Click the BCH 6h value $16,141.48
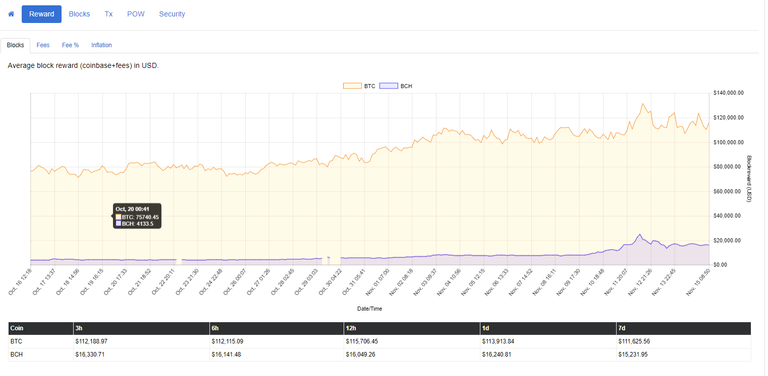 click(226, 354)
